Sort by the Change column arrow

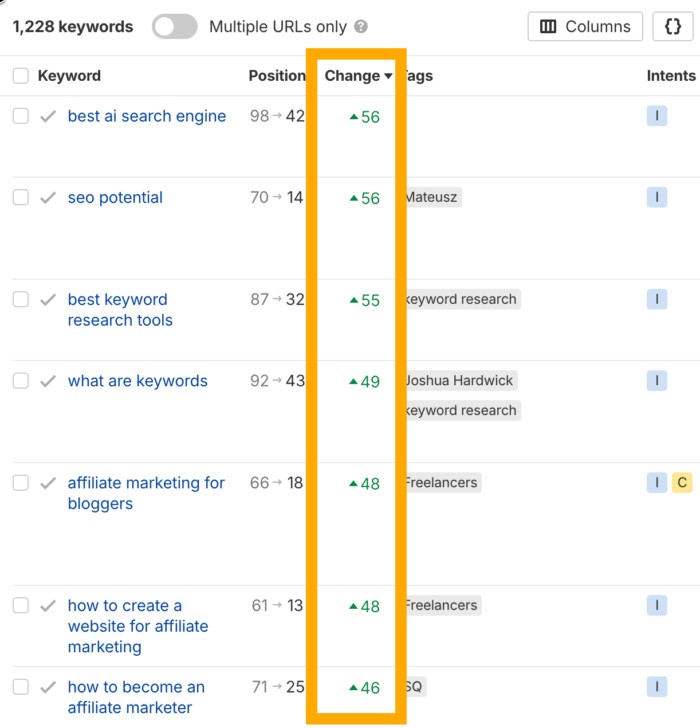[x=388, y=76]
